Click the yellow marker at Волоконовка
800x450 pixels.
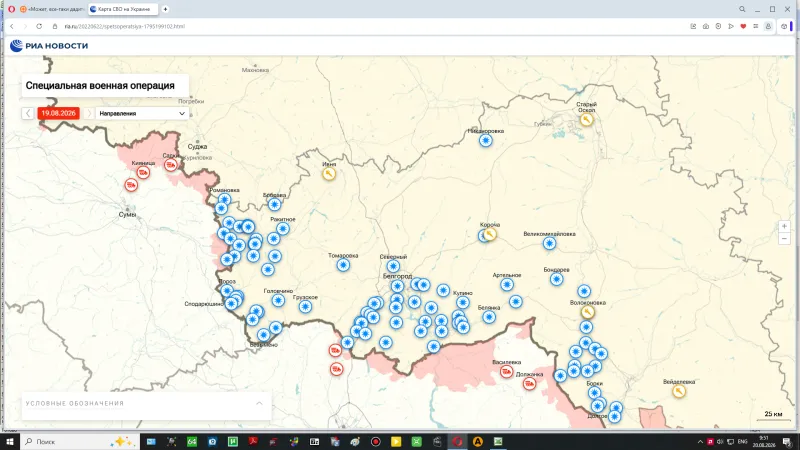coord(587,312)
